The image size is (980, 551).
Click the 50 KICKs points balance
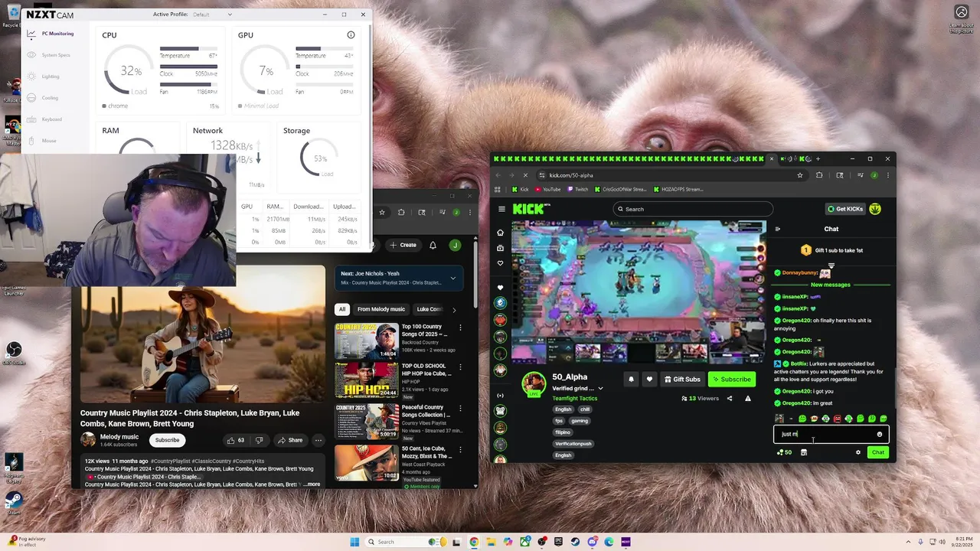784,452
